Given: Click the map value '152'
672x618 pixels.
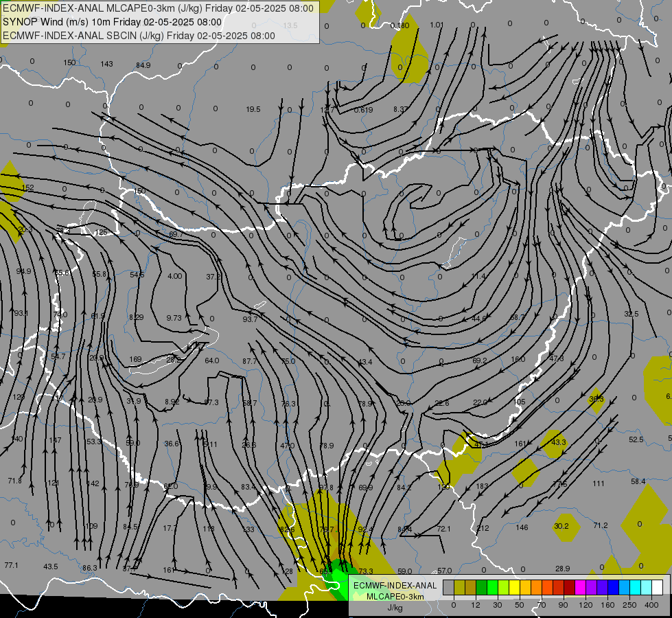Looking at the screenshot, I should point(28,188).
